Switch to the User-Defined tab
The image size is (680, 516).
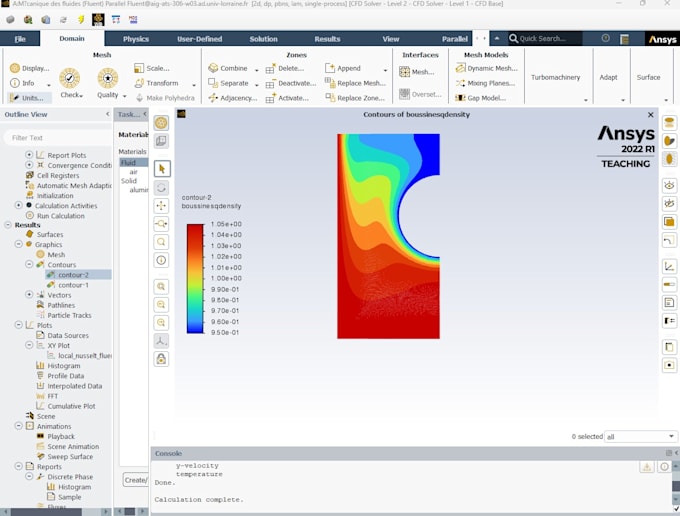[x=199, y=39]
